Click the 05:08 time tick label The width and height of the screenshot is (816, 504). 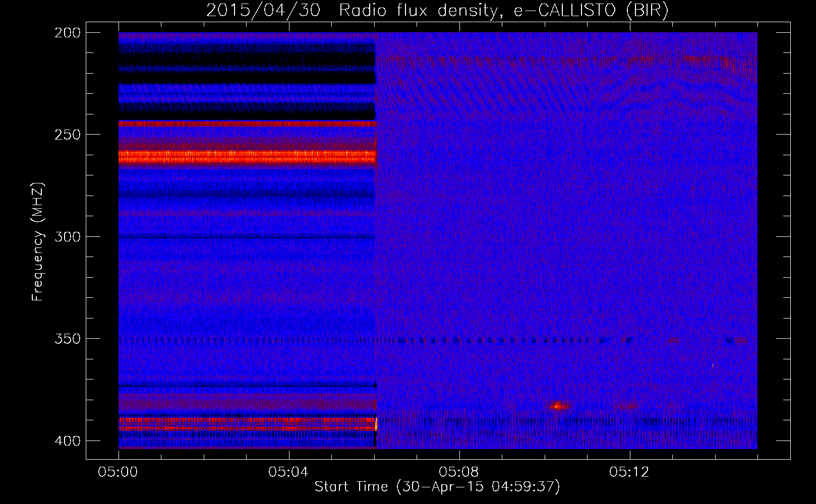[x=459, y=472]
